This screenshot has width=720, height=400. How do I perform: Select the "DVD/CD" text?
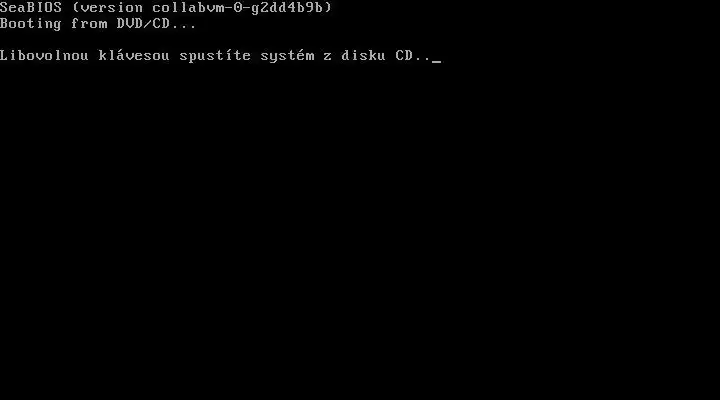click(143, 24)
